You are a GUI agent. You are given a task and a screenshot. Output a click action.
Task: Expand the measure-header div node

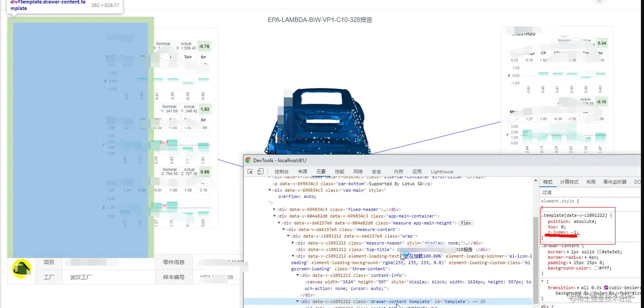coord(293,242)
